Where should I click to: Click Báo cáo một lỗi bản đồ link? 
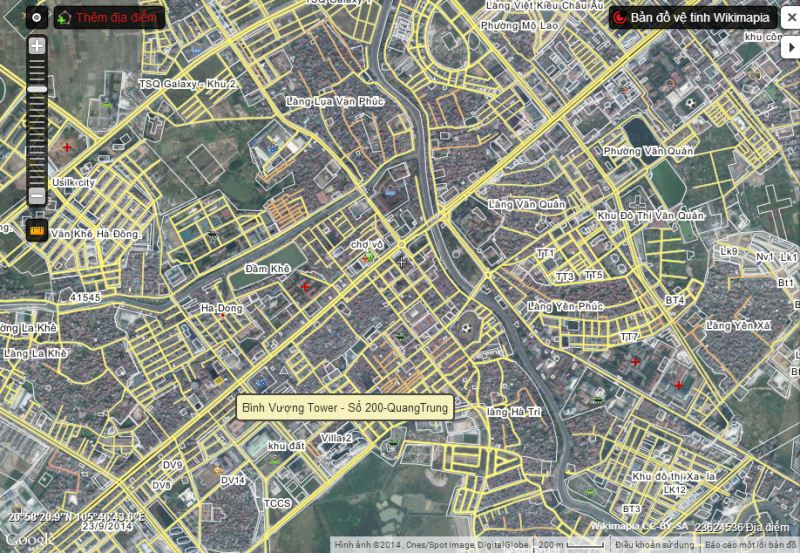pos(750,546)
